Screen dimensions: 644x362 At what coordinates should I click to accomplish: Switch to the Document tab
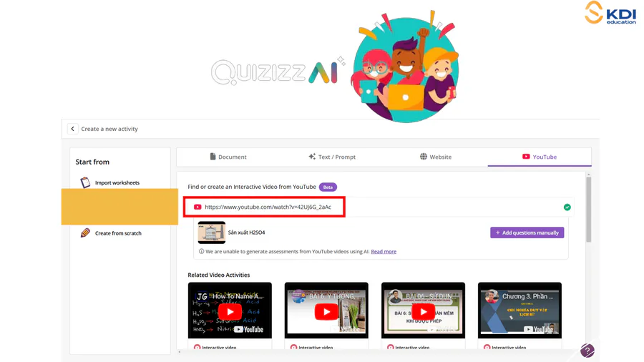pos(228,157)
